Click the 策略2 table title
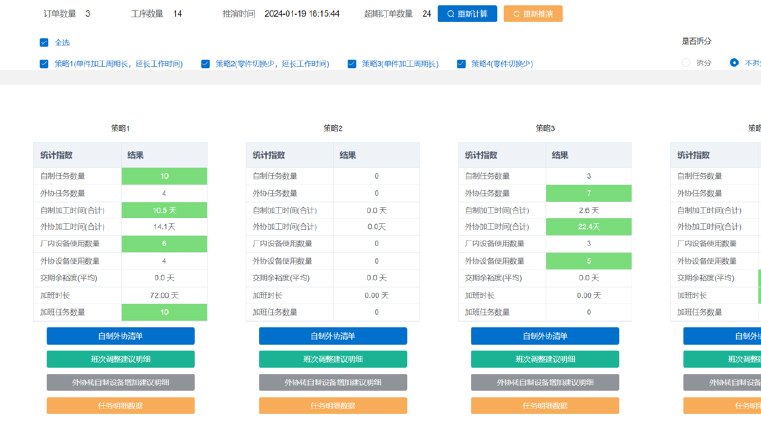The image size is (761, 437). (333, 128)
